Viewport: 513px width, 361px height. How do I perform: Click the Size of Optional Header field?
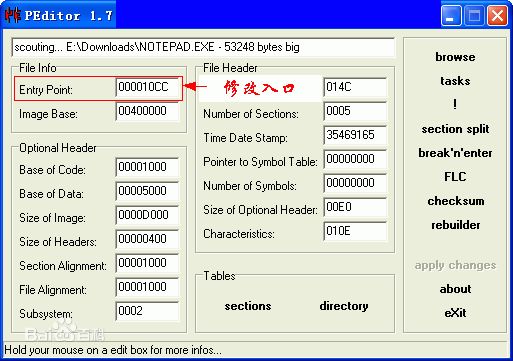click(355, 207)
